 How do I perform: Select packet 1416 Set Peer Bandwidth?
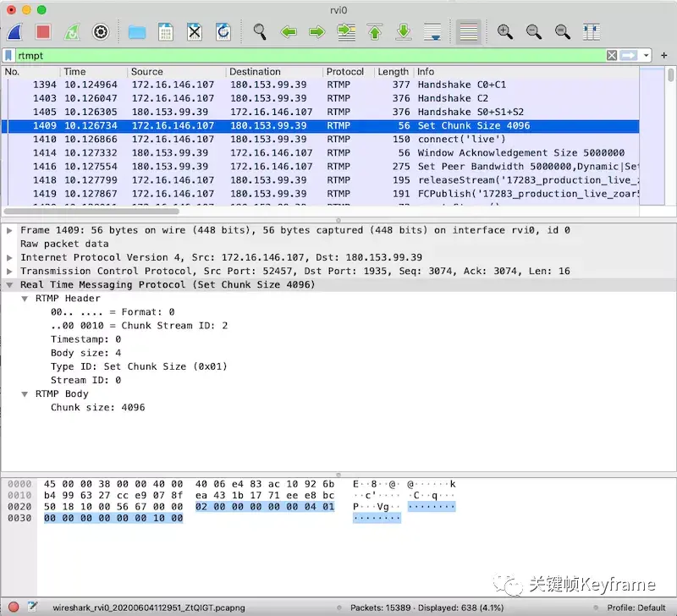coord(321,167)
